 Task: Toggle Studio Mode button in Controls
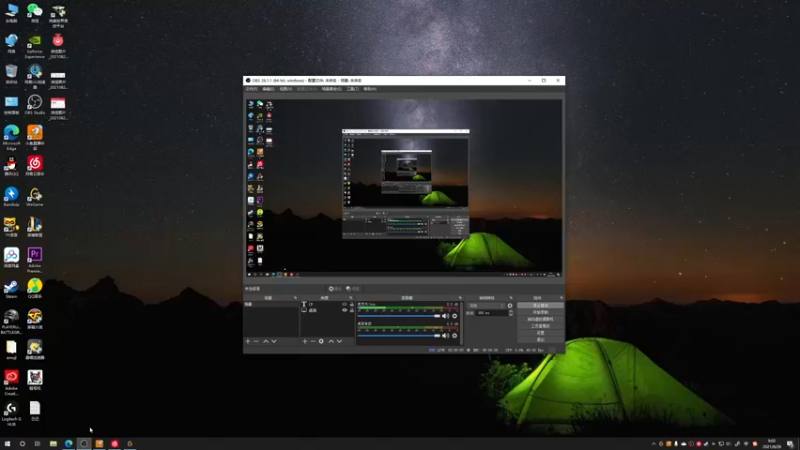click(x=540, y=326)
